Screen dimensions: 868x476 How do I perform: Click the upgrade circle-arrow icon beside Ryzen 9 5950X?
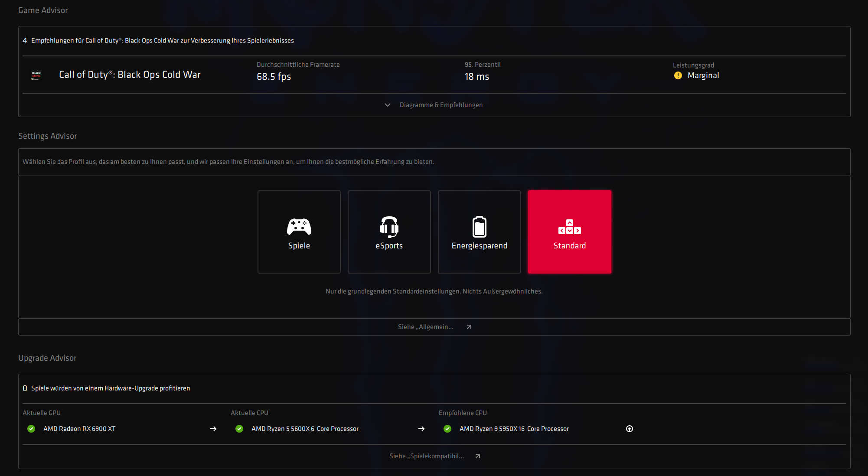pyautogui.click(x=630, y=429)
